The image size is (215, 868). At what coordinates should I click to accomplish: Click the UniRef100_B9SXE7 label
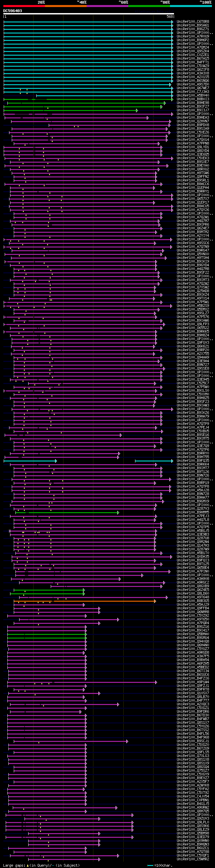[193, 162]
